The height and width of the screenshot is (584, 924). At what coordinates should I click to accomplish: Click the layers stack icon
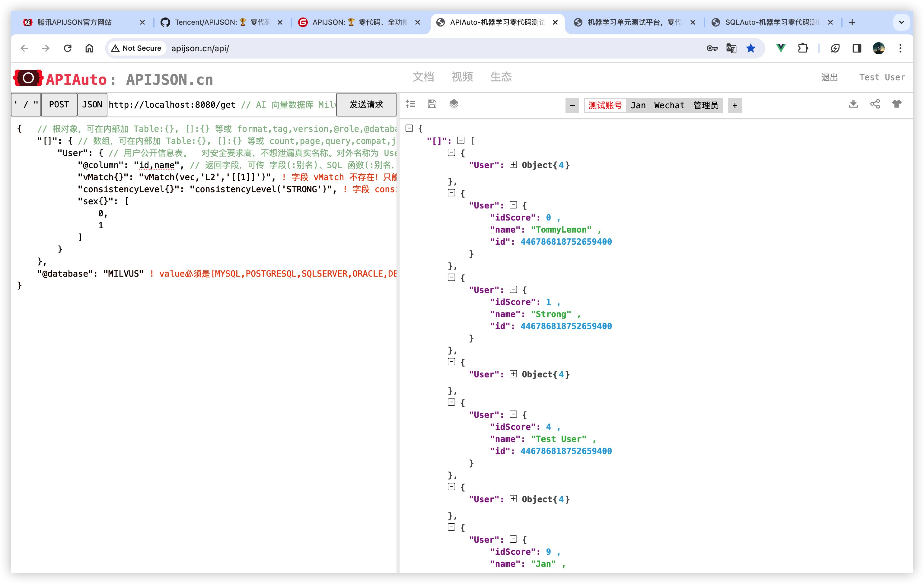pyautogui.click(x=454, y=104)
